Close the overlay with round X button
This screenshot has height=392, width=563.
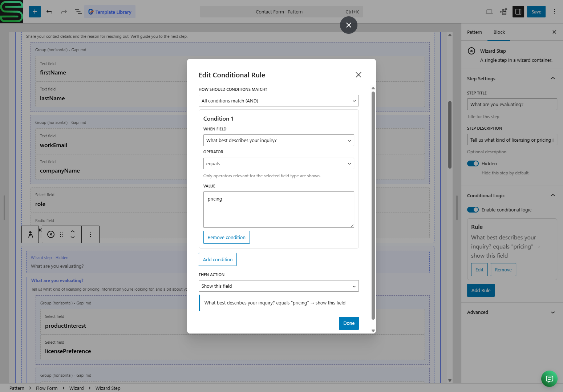[x=349, y=25]
